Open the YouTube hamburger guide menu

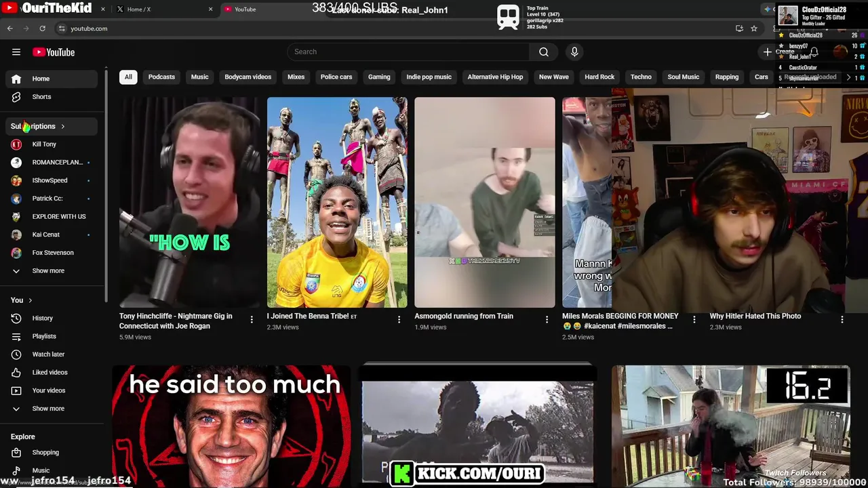16,52
